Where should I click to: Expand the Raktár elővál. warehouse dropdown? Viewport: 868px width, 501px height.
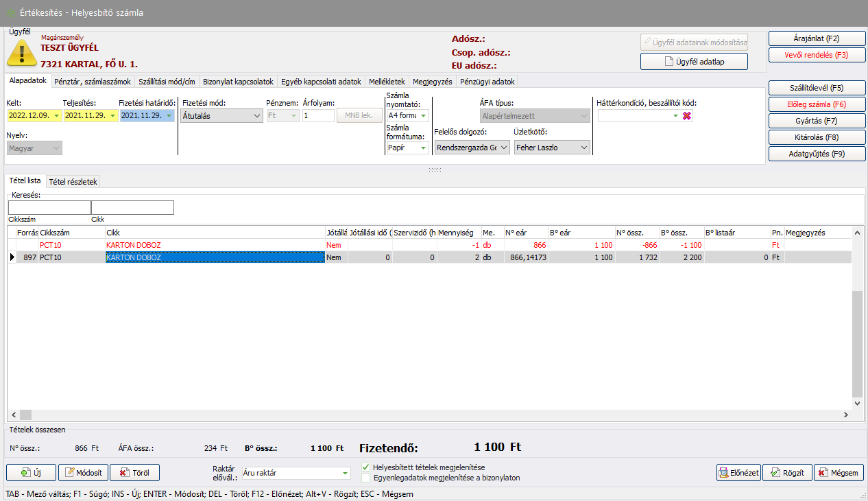click(x=345, y=473)
